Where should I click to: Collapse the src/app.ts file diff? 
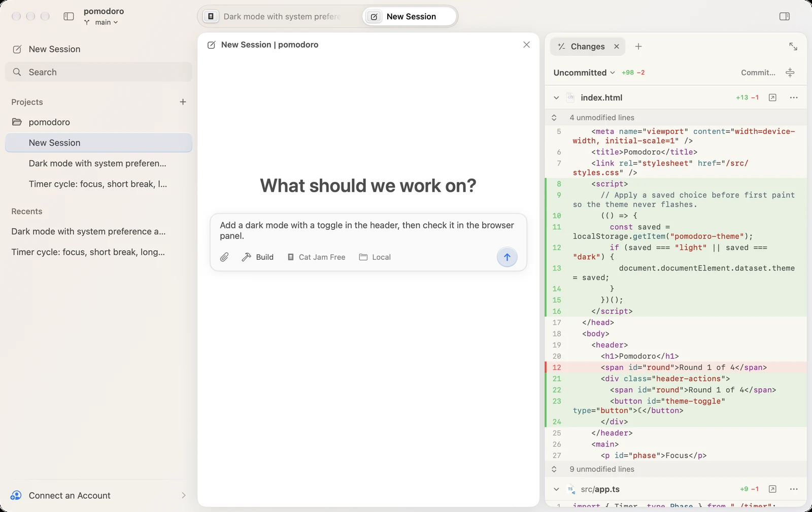point(556,489)
